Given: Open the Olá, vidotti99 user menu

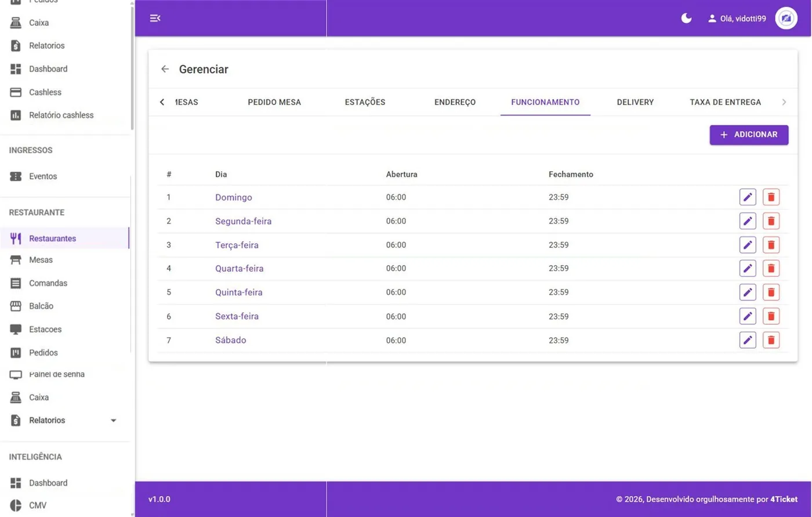Looking at the screenshot, I should point(737,19).
